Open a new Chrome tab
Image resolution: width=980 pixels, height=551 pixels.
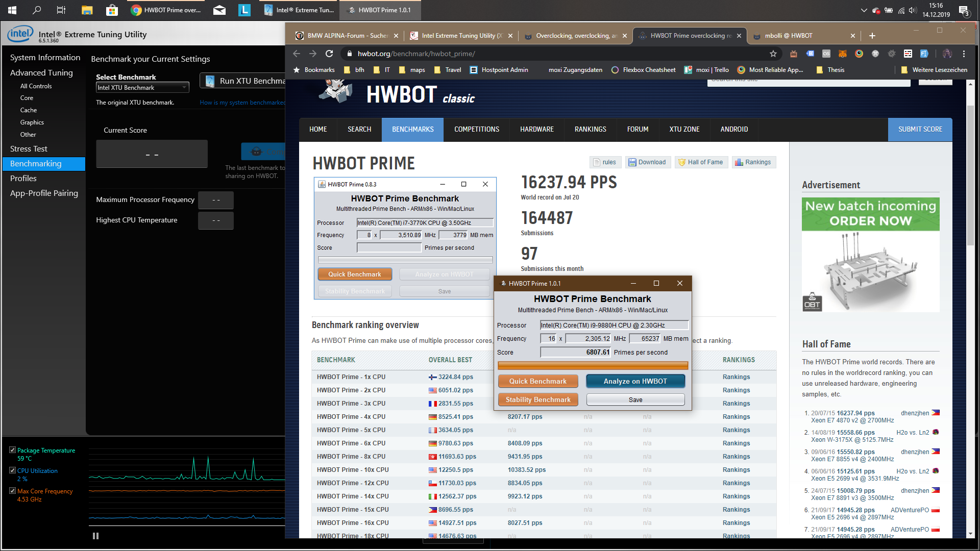click(x=872, y=36)
